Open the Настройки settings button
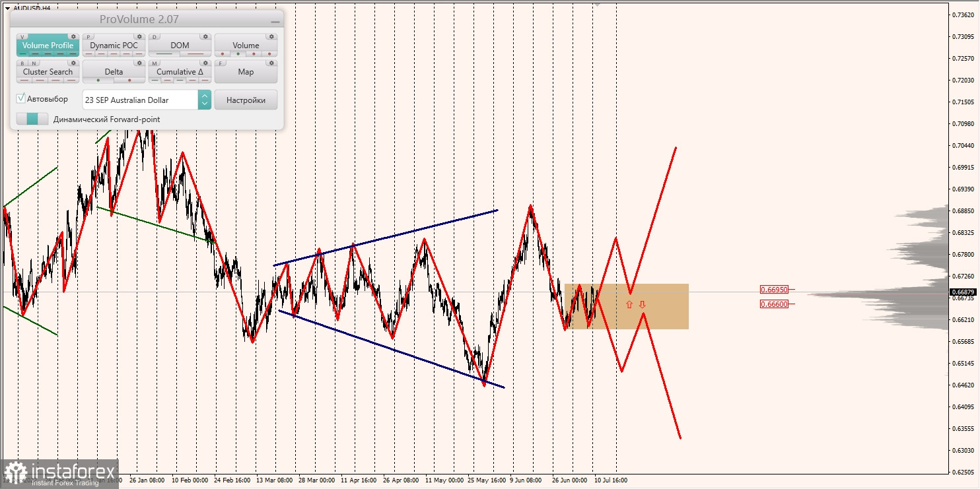Viewport: 980px width, 489px height. pyautogui.click(x=246, y=100)
